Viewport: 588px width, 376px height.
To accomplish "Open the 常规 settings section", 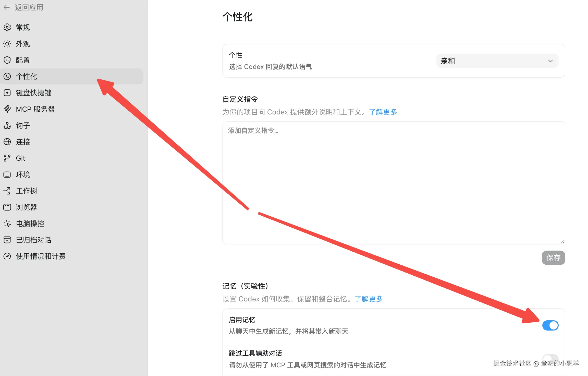I will point(72,27).
